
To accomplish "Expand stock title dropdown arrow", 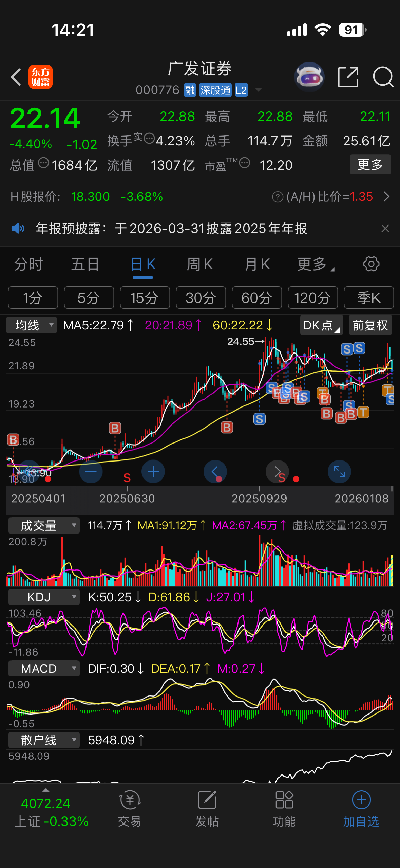I will click(259, 90).
